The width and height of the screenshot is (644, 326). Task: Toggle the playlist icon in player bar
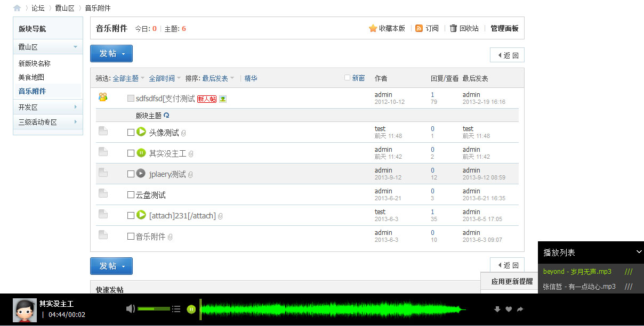(x=176, y=309)
